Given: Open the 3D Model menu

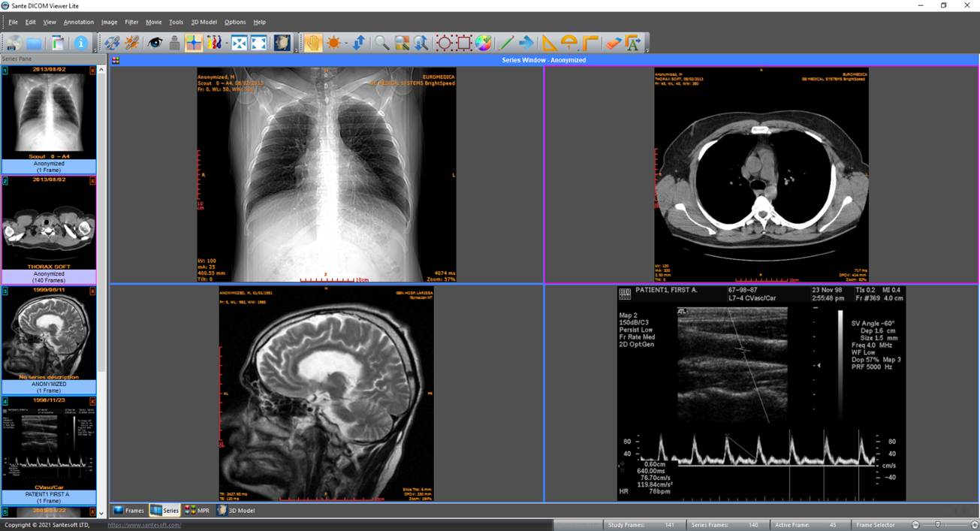Looking at the screenshot, I should tap(204, 22).
